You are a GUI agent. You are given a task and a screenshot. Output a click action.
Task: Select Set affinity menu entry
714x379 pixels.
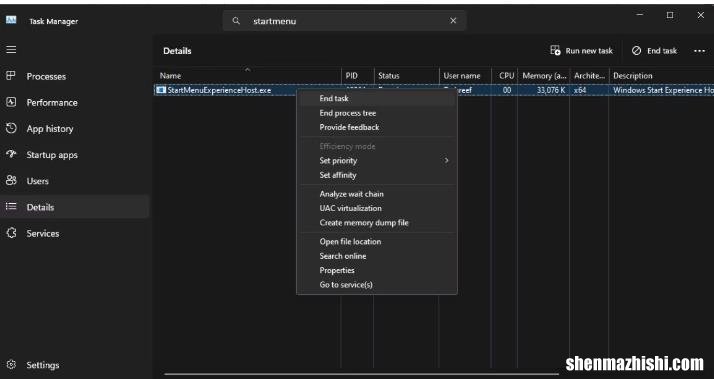pos(377,175)
